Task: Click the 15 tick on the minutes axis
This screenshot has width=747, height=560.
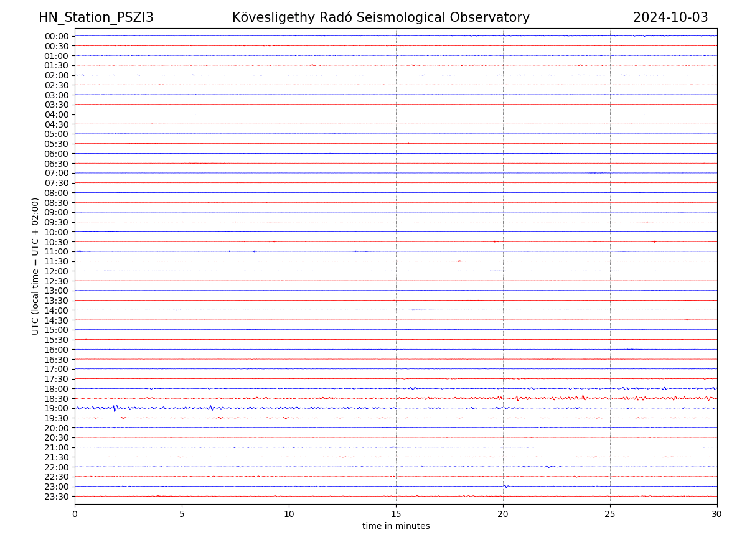Action: (396, 514)
